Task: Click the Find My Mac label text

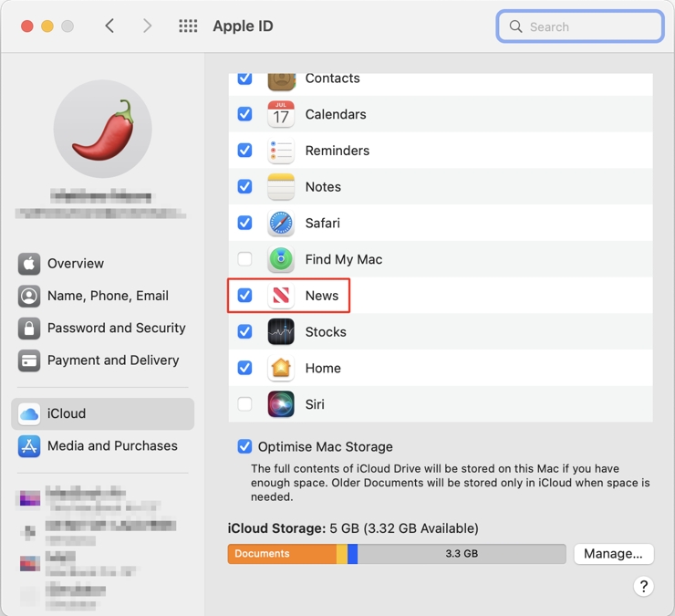Action: coord(344,259)
